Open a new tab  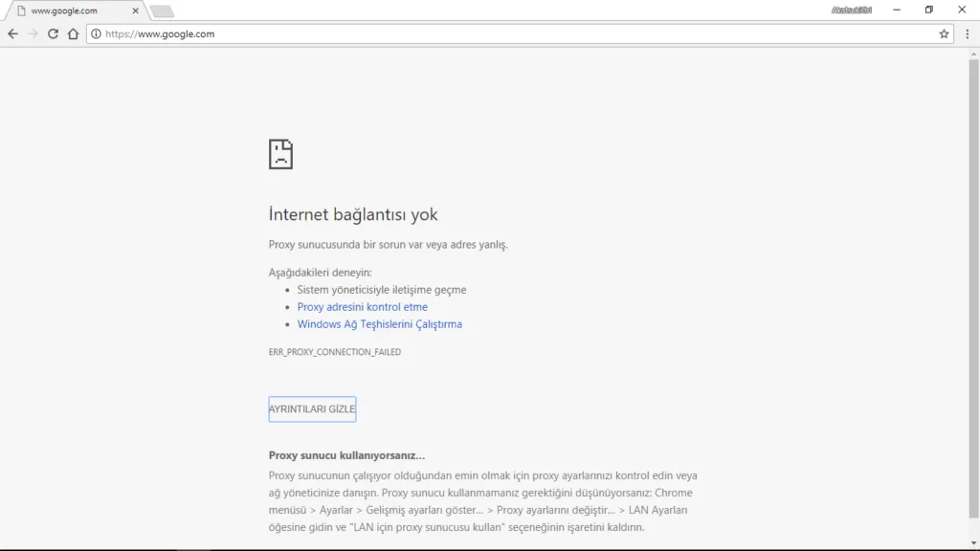(x=162, y=11)
